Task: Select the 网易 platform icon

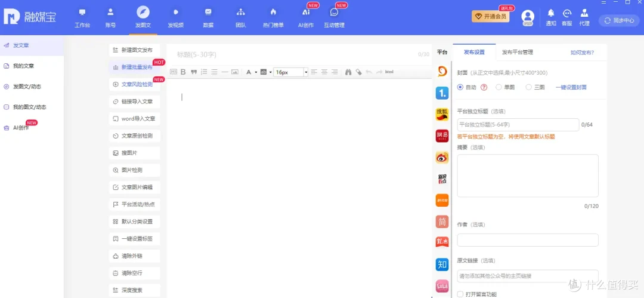Action: coord(442,136)
